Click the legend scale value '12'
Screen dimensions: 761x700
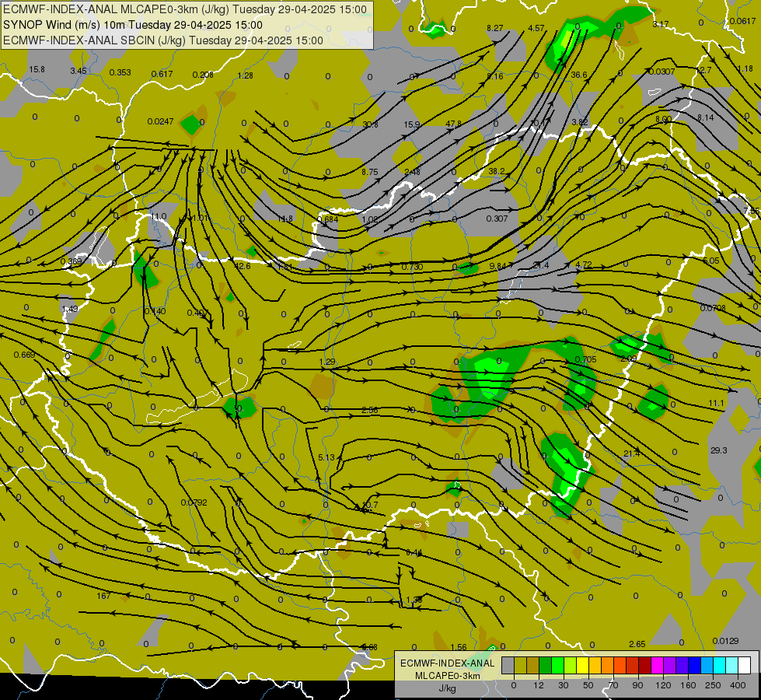click(539, 685)
